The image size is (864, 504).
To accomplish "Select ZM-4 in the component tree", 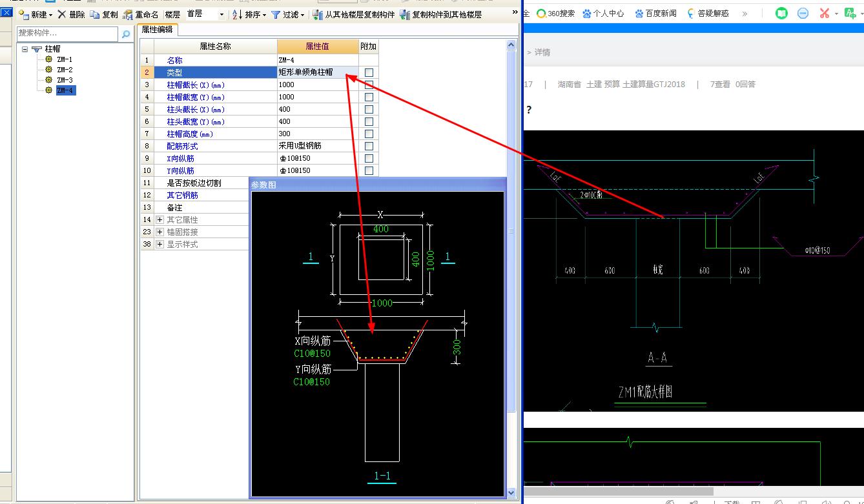I will coord(65,90).
